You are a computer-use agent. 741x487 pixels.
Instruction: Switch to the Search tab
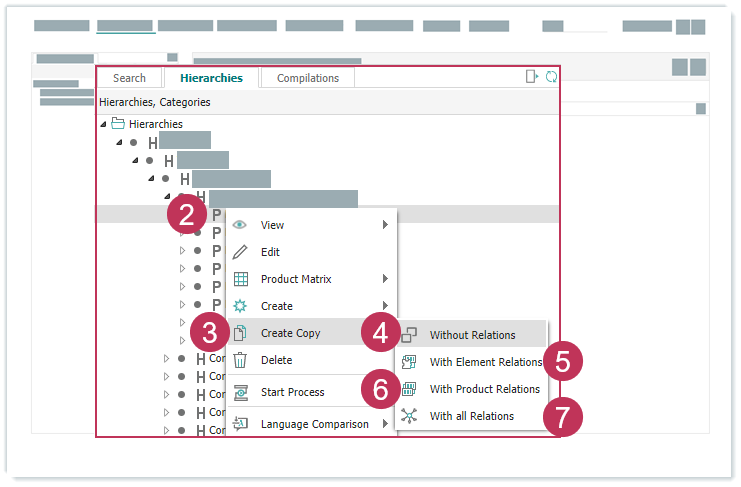[129, 78]
